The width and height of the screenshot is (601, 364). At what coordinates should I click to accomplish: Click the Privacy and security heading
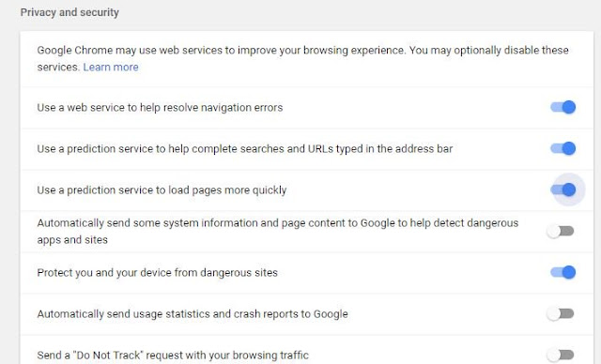click(x=69, y=12)
